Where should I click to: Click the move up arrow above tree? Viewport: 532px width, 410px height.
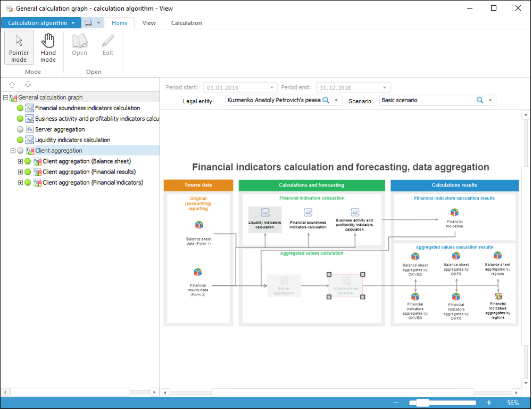pos(12,85)
